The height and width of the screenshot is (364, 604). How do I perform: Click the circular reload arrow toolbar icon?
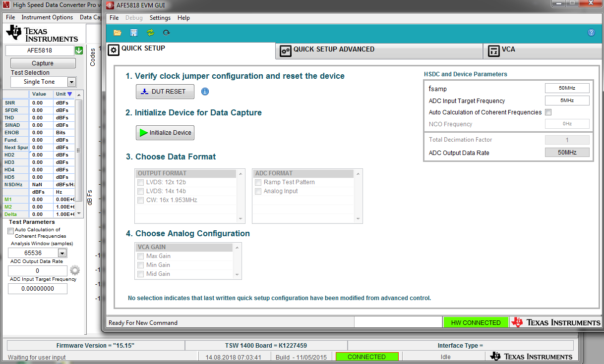point(166,33)
